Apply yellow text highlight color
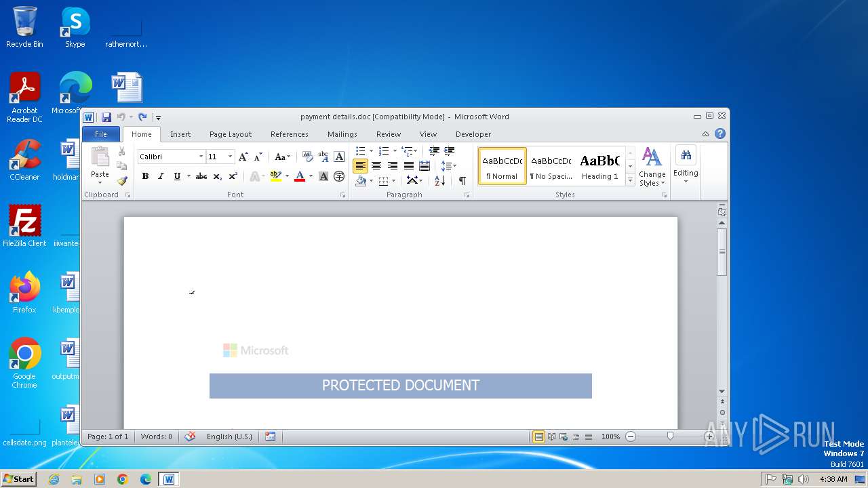 275,176
